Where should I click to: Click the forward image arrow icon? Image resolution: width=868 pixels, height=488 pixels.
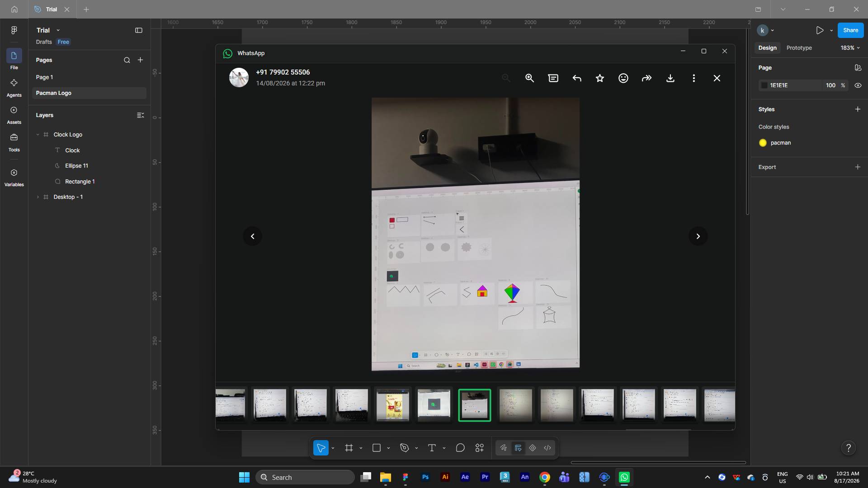pyautogui.click(x=647, y=78)
